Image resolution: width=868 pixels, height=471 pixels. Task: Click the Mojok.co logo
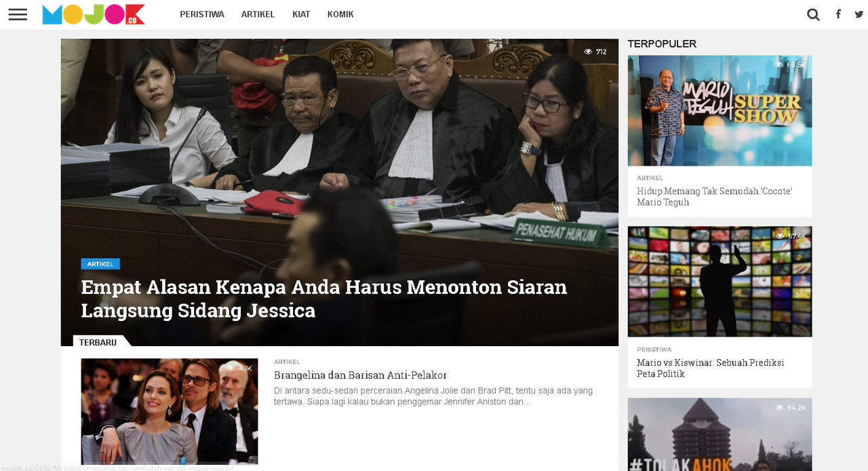point(94,14)
